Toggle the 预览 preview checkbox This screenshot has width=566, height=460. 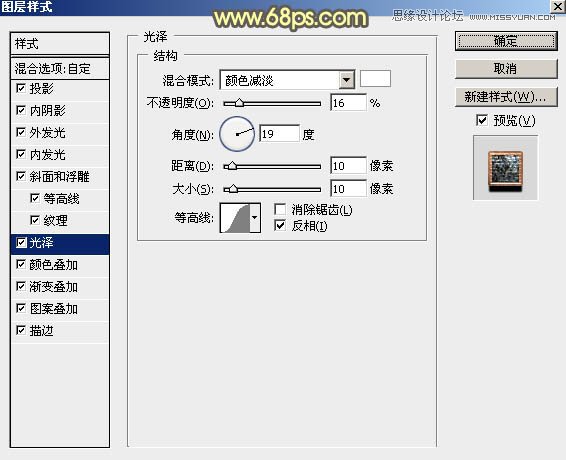click(482, 120)
